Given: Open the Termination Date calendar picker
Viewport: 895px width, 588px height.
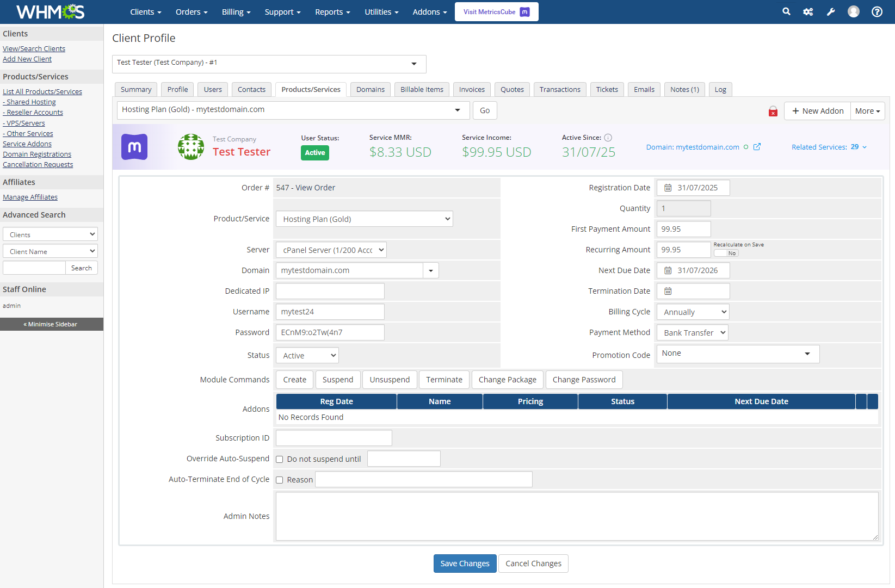Looking at the screenshot, I should tap(668, 291).
